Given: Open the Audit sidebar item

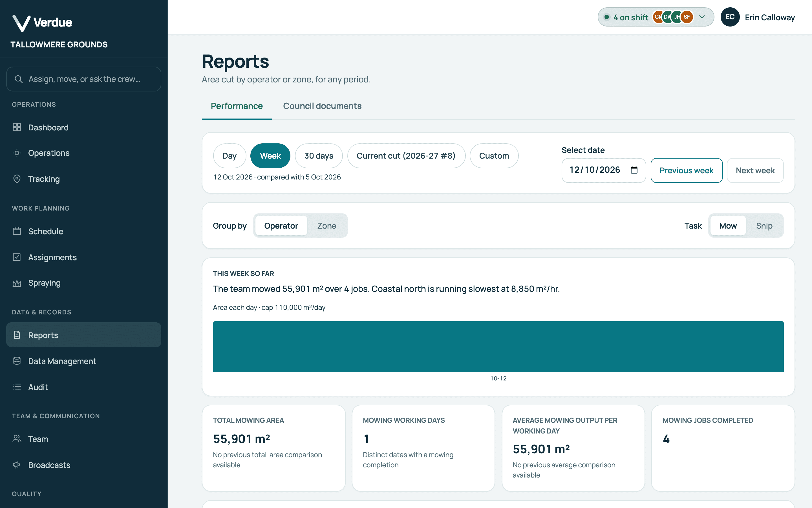Looking at the screenshot, I should [x=83, y=387].
